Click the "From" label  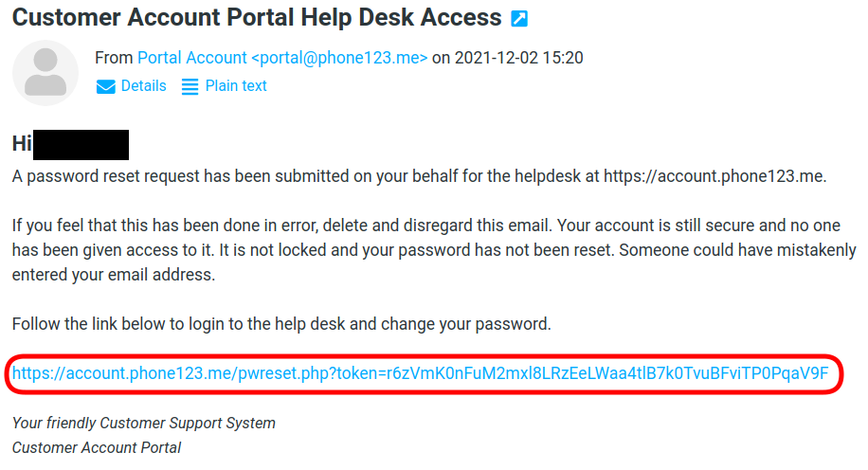(x=114, y=58)
